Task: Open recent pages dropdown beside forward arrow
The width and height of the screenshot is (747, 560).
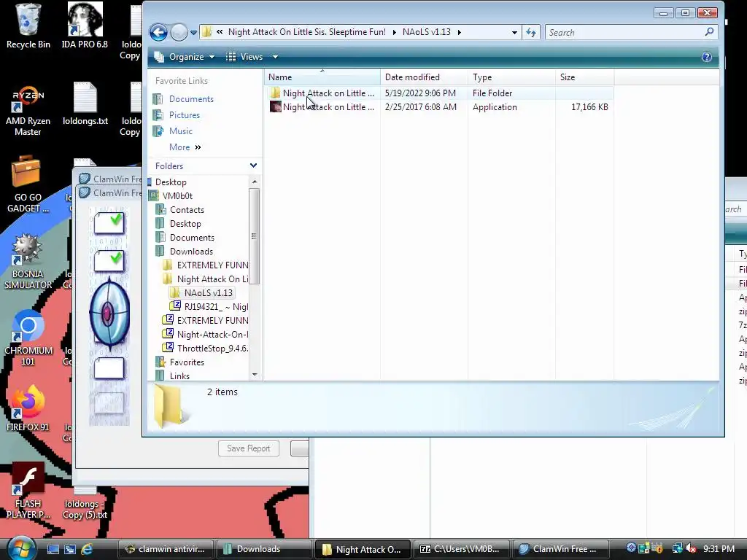Action: coord(193,33)
